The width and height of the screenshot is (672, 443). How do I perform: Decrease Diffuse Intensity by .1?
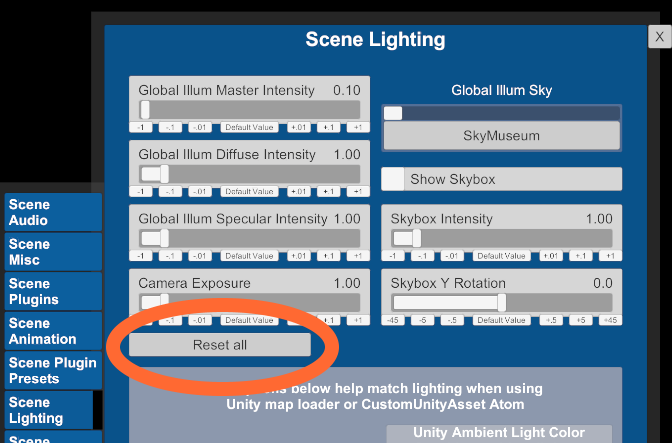pyautogui.click(x=170, y=192)
